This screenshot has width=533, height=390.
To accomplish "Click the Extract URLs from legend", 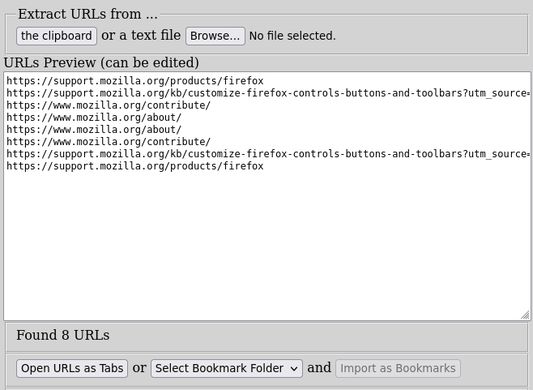I will 88,14.
